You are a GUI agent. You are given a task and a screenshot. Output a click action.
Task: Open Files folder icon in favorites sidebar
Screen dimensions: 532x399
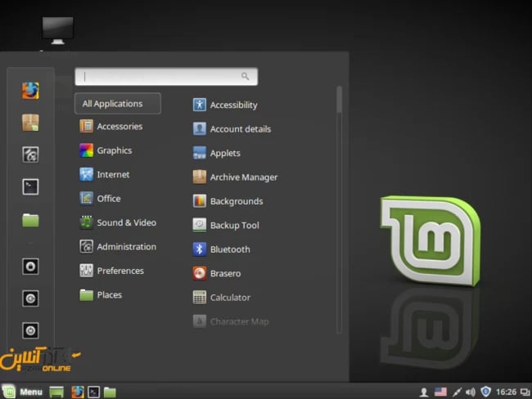[x=30, y=220]
